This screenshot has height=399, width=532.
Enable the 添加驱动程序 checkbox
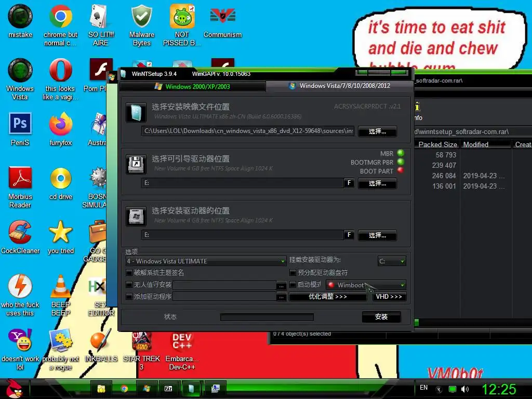pyautogui.click(x=129, y=297)
